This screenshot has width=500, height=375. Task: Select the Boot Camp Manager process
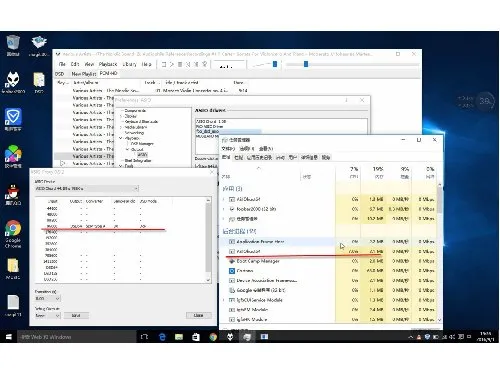(x=328, y=261)
